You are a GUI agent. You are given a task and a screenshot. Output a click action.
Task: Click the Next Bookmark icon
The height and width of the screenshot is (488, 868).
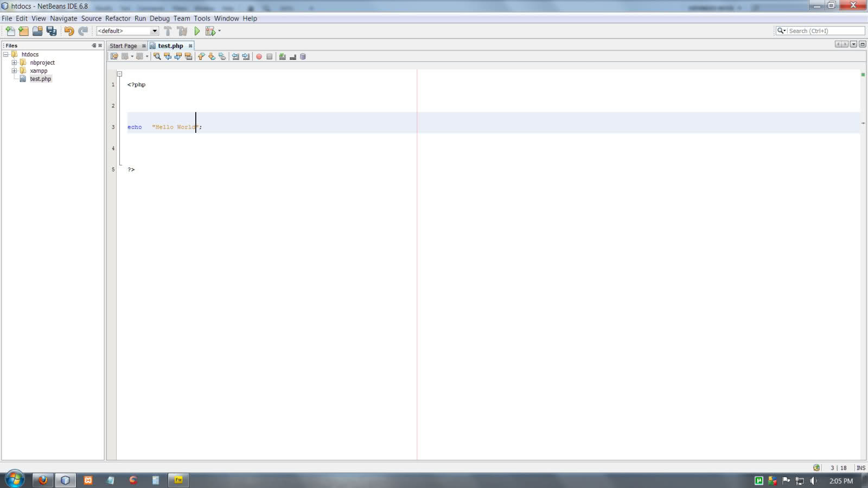[x=212, y=56]
